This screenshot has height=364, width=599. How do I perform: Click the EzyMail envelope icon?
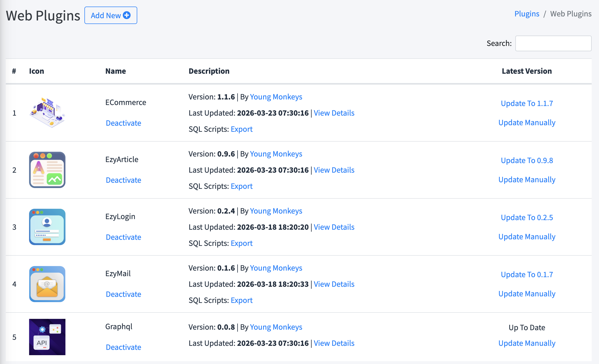(x=47, y=284)
